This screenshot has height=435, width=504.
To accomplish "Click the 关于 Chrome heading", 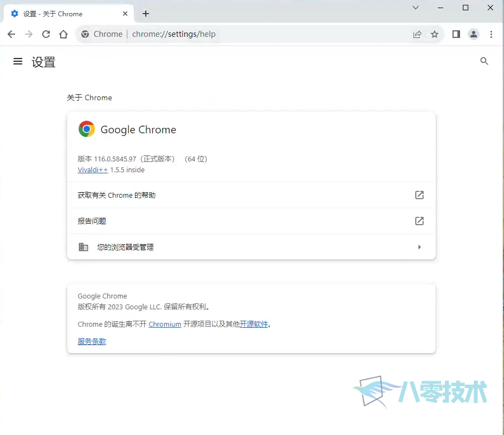I will (89, 98).
